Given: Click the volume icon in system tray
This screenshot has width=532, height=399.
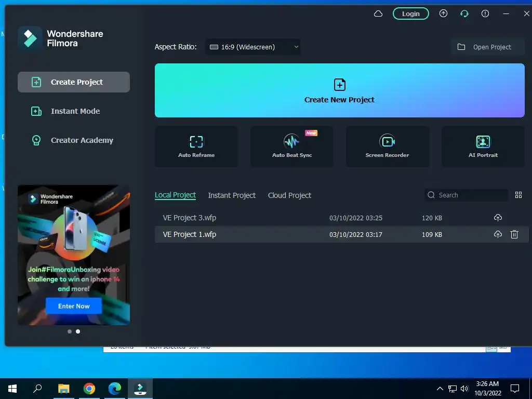Looking at the screenshot, I should coord(464,389).
